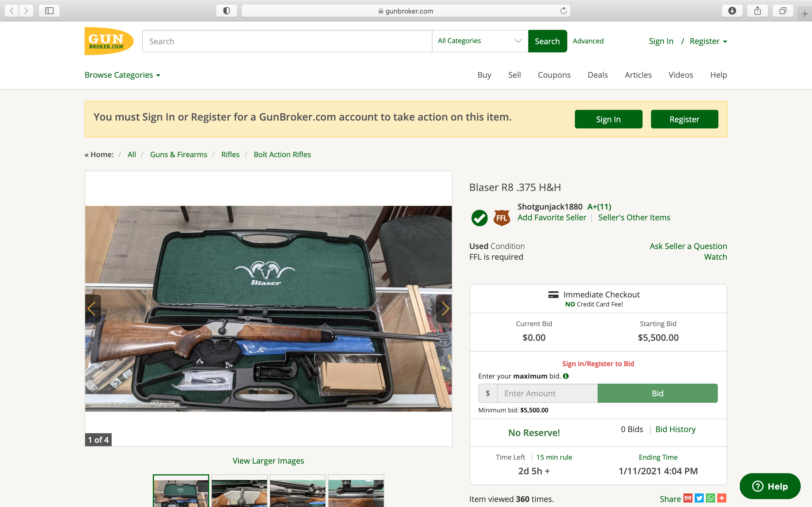Image resolution: width=812 pixels, height=507 pixels.
Task: Select the second image thumbnail
Action: (239, 491)
